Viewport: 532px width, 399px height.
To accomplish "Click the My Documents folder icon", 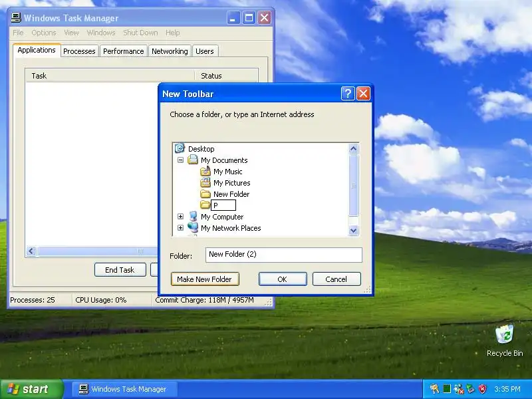I will click(193, 160).
